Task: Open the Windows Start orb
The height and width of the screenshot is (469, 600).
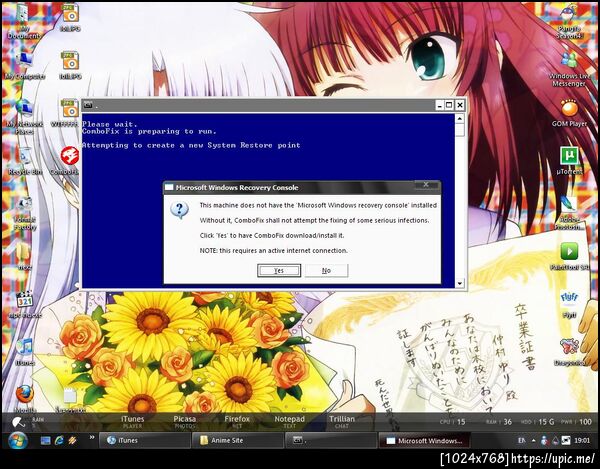Action: click(18, 440)
